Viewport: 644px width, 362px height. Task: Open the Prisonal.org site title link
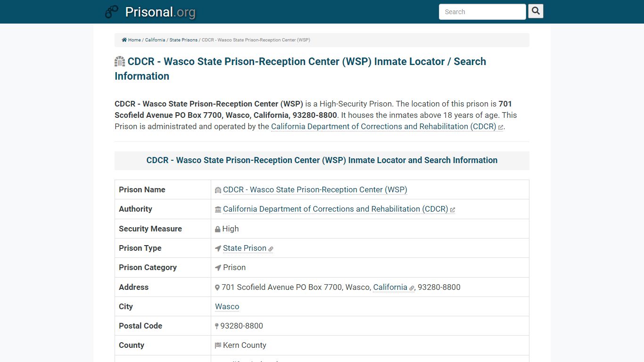[x=160, y=12]
